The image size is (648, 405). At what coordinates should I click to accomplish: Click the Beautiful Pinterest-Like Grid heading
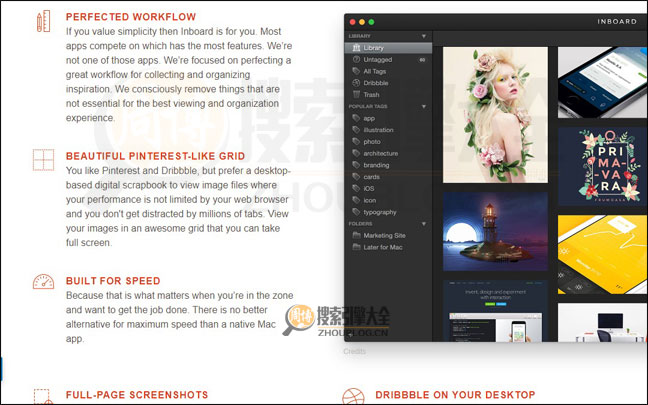pos(155,156)
